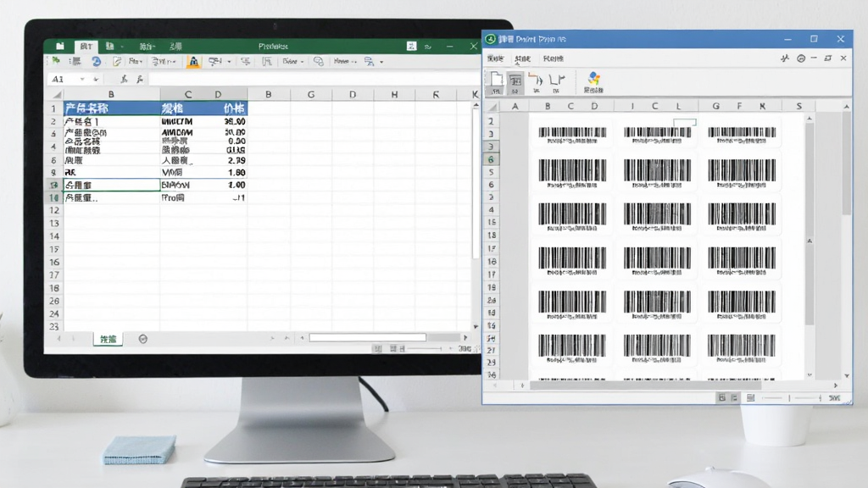Click the round smiley icon in barcode window menu row

tap(801, 58)
